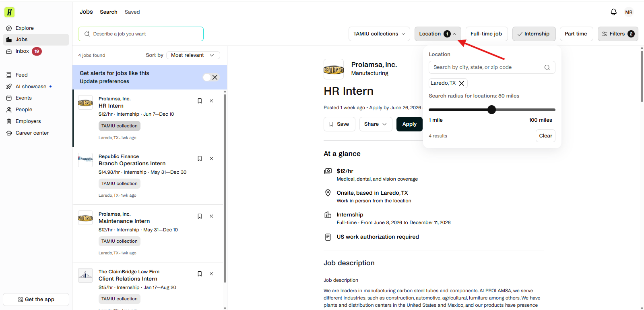Open notifications bell icon
Viewport: 644px width, 310px height.
pos(613,12)
